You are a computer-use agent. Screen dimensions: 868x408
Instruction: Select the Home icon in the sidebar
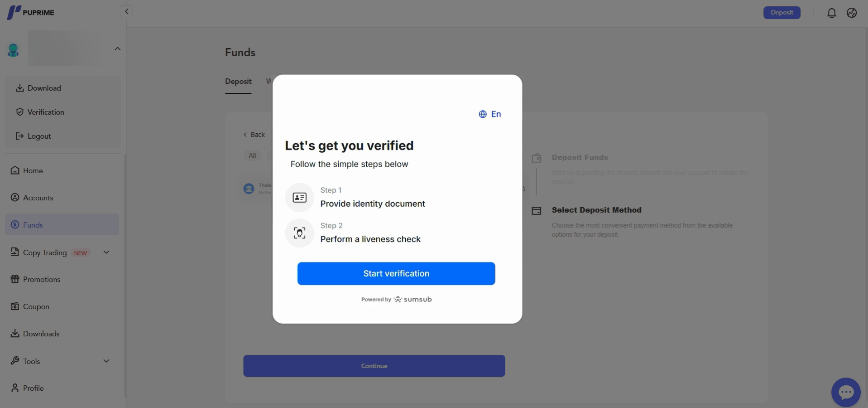15,170
